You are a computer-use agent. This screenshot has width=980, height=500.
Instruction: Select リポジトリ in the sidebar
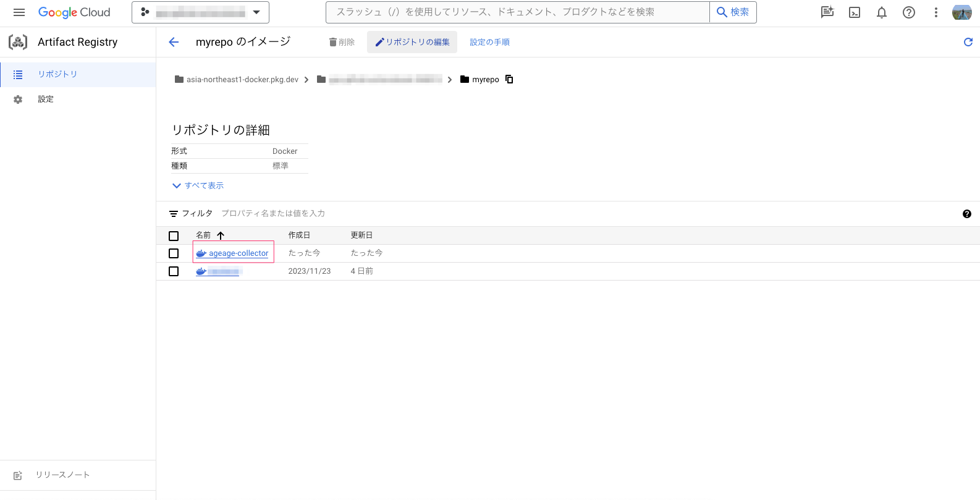tap(57, 74)
